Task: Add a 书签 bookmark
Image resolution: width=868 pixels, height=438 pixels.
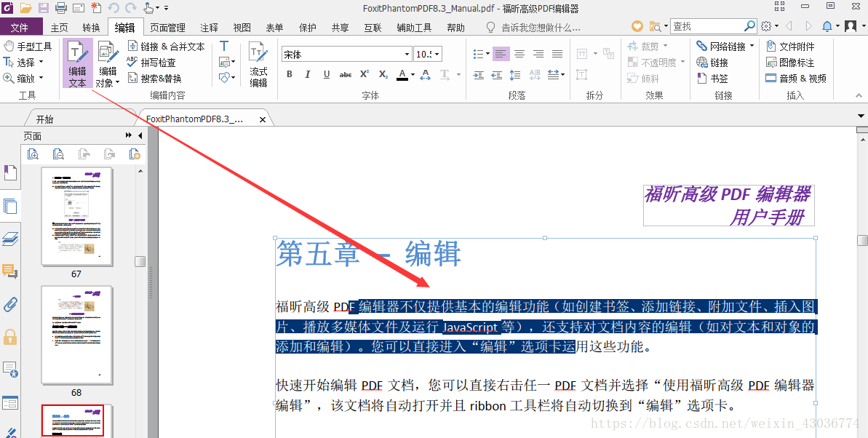Action: [712, 79]
